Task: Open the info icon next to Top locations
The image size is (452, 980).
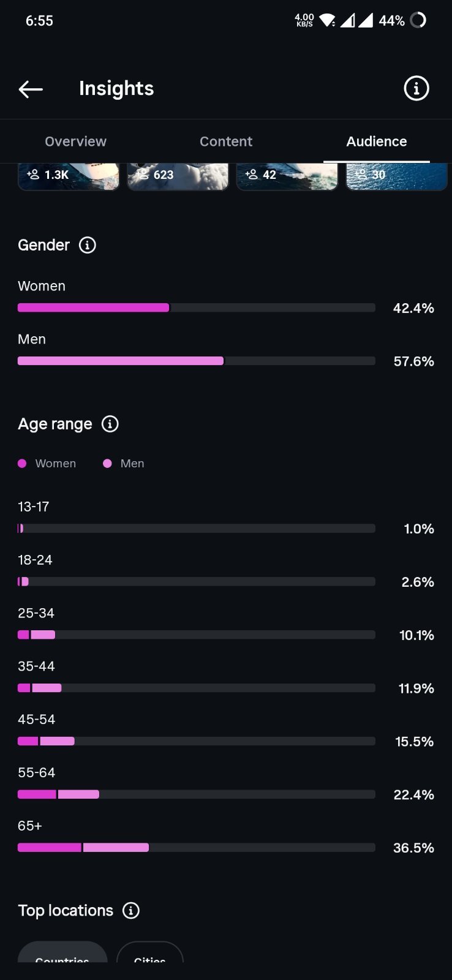Action: (131, 910)
